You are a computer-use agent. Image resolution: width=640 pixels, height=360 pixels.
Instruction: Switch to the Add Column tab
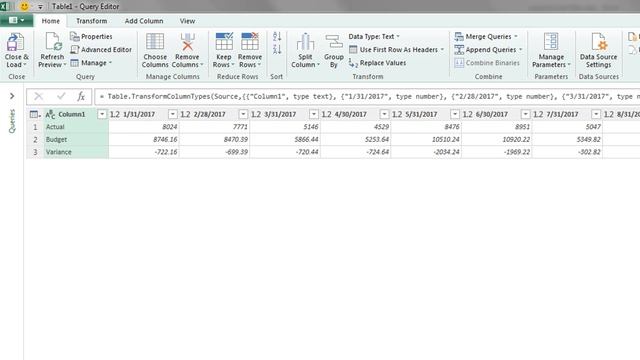pyautogui.click(x=144, y=21)
